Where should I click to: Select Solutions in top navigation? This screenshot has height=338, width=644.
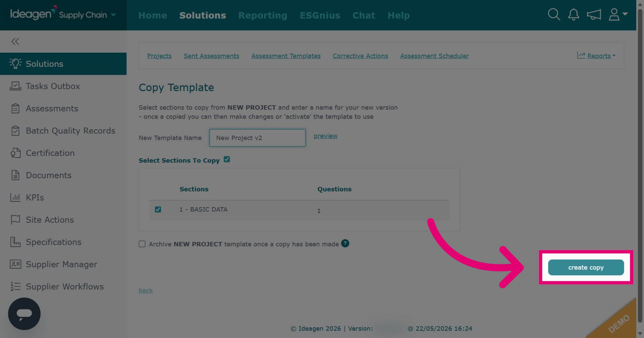pyautogui.click(x=203, y=15)
